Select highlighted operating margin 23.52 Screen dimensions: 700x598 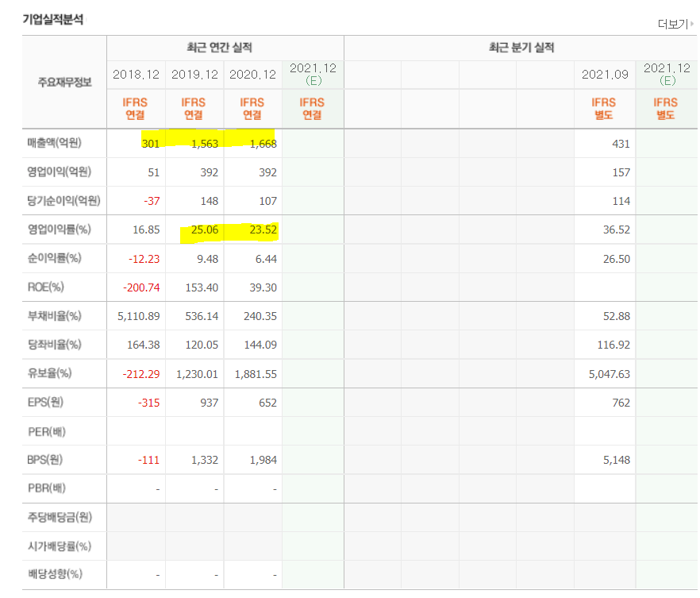(263, 230)
